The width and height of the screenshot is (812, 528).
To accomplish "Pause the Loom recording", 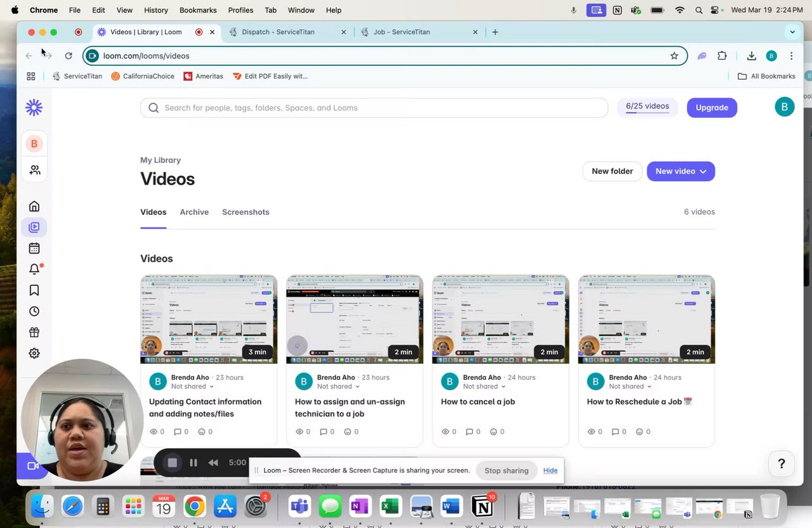I will tap(193, 463).
